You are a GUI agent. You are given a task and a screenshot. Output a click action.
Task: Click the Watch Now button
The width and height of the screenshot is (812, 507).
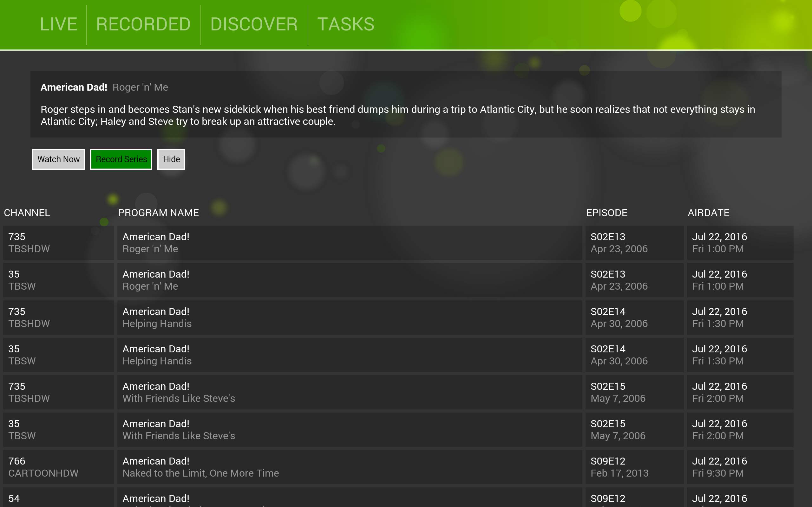(58, 159)
